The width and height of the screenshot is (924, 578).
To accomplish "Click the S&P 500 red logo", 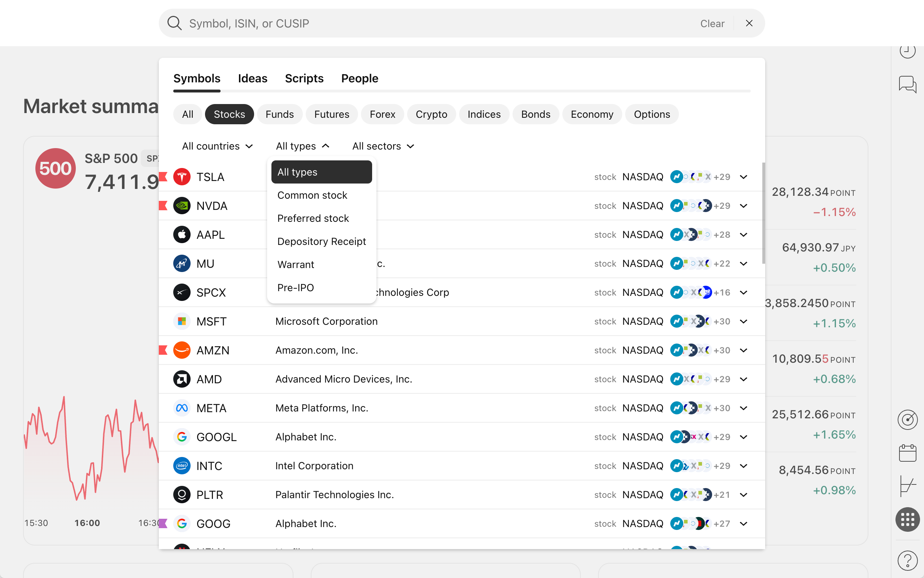I will pyautogui.click(x=55, y=168).
